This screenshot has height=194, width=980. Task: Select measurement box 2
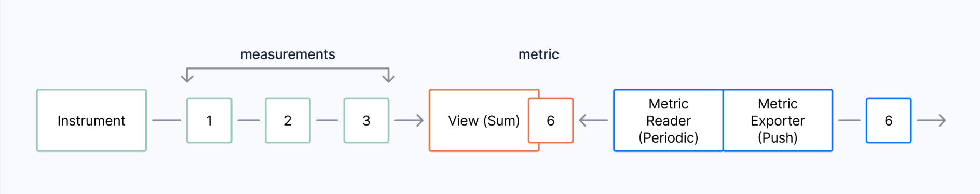[288, 120]
